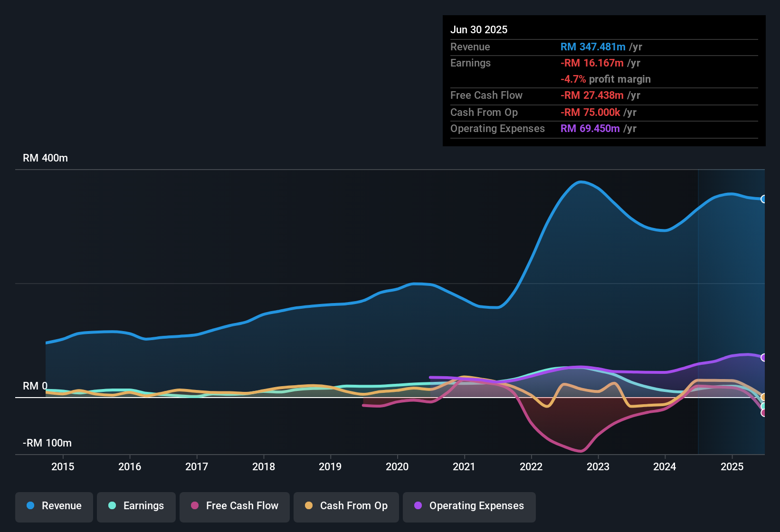780x532 pixels.
Task: Toggle the Revenue series via its legend
Action: point(54,506)
